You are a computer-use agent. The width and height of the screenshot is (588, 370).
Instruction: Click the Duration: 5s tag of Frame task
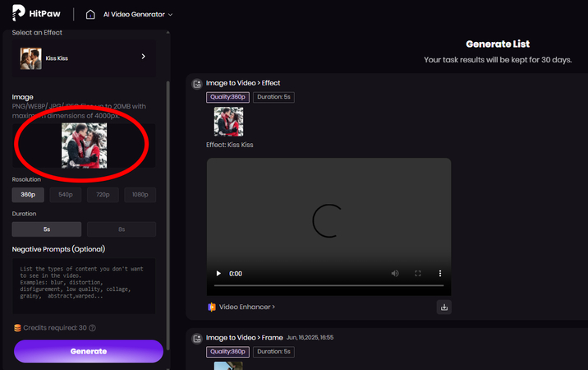click(273, 352)
